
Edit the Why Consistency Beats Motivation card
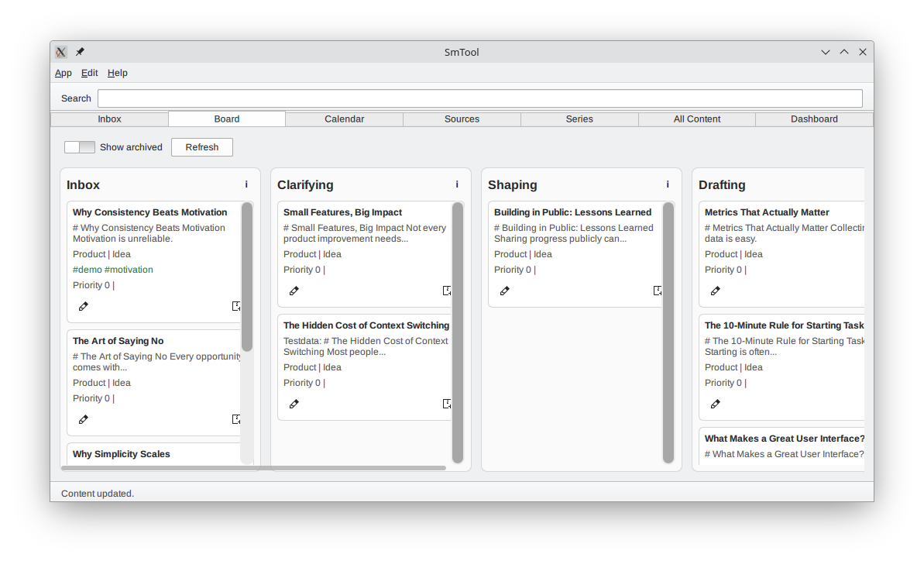[84, 306]
